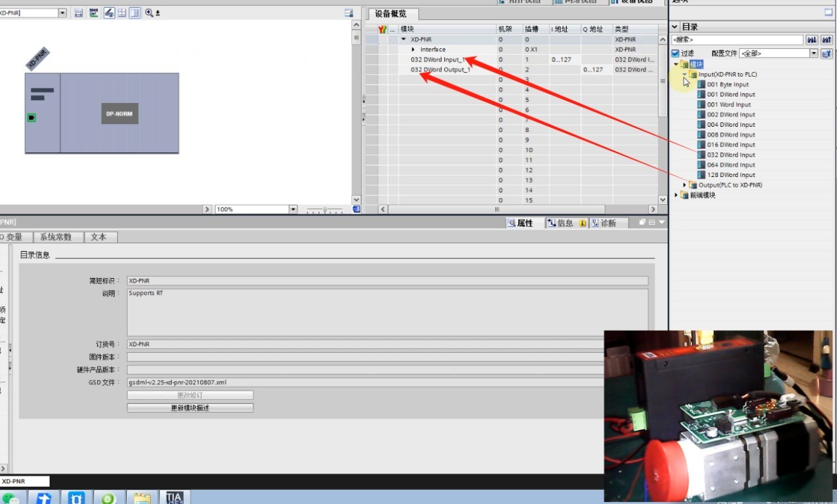Click the 0...127 I address cell
This screenshot has width=837, height=504.
coord(565,59)
